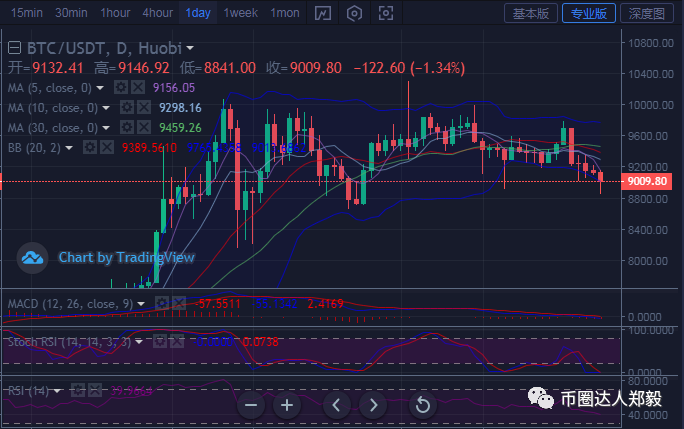Remove the MACD indicator
Viewport: 684px width, 429px height.
click(179, 303)
